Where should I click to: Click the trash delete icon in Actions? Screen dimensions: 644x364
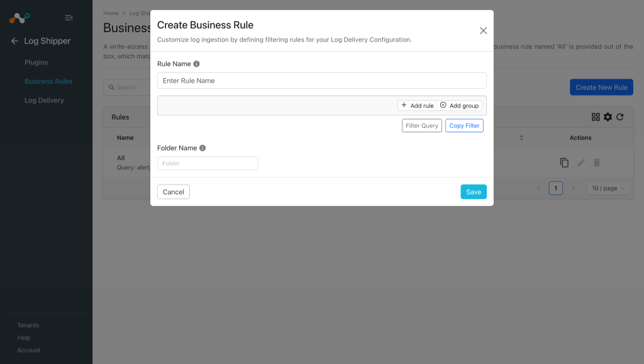pyautogui.click(x=597, y=163)
